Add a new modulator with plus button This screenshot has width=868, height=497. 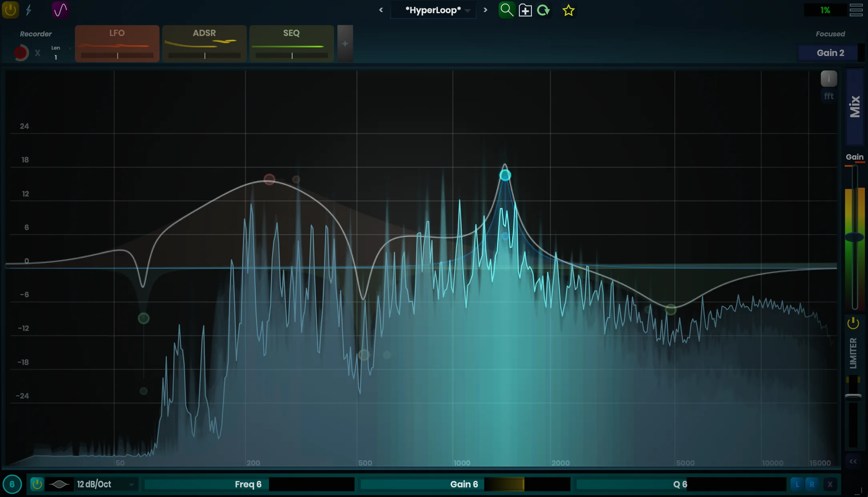(x=345, y=44)
